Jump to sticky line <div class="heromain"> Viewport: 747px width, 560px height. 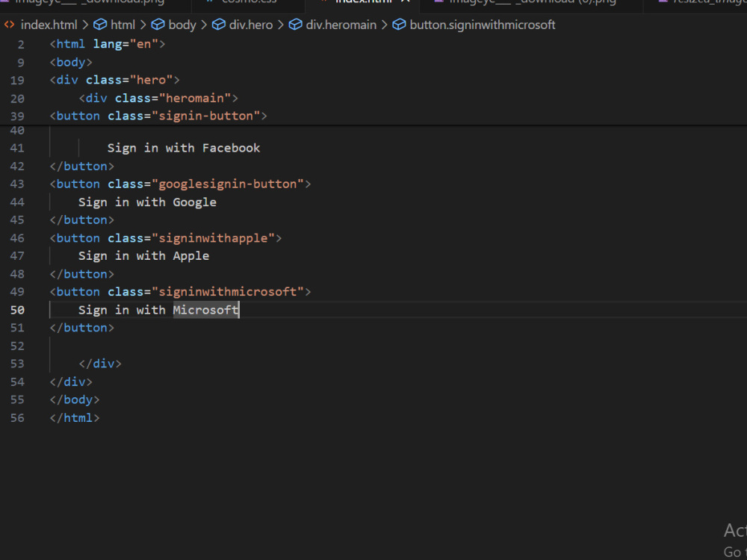pyautogui.click(x=158, y=98)
